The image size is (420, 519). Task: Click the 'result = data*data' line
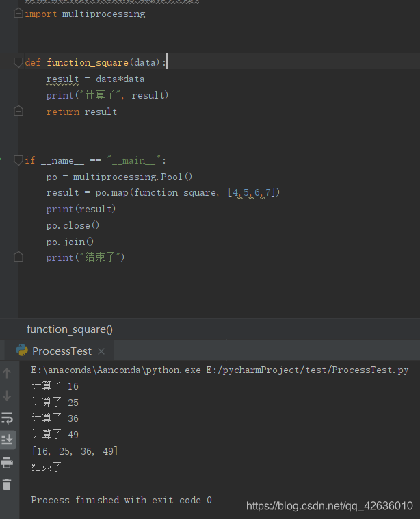tap(95, 79)
